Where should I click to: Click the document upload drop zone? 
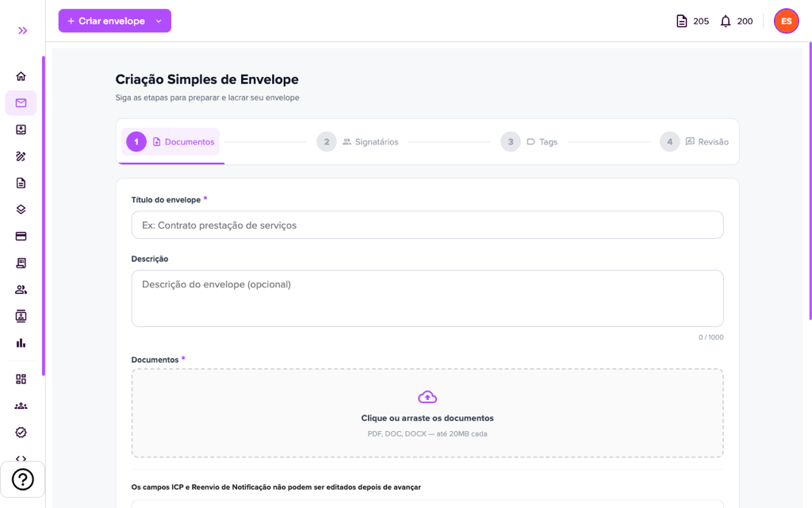pyautogui.click(x=427, y=413)
